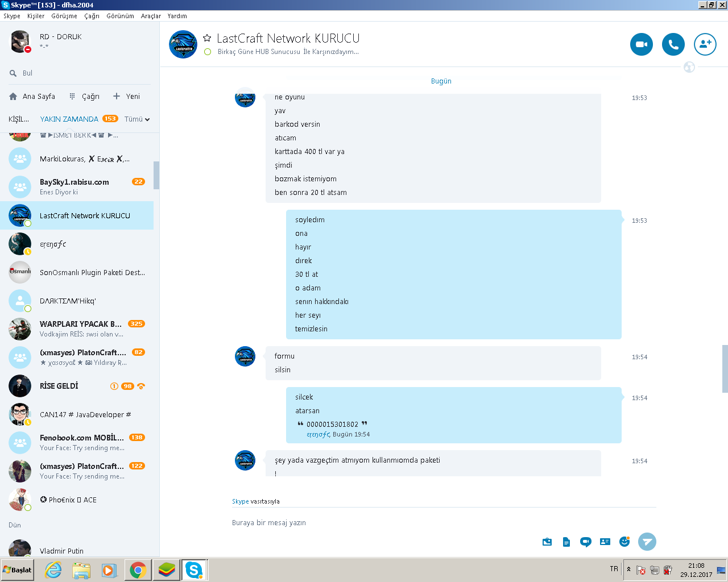Open Windows Media Player from taskbar
The height and width of the screenshot is (582, 728).
(x=109, y=570)
